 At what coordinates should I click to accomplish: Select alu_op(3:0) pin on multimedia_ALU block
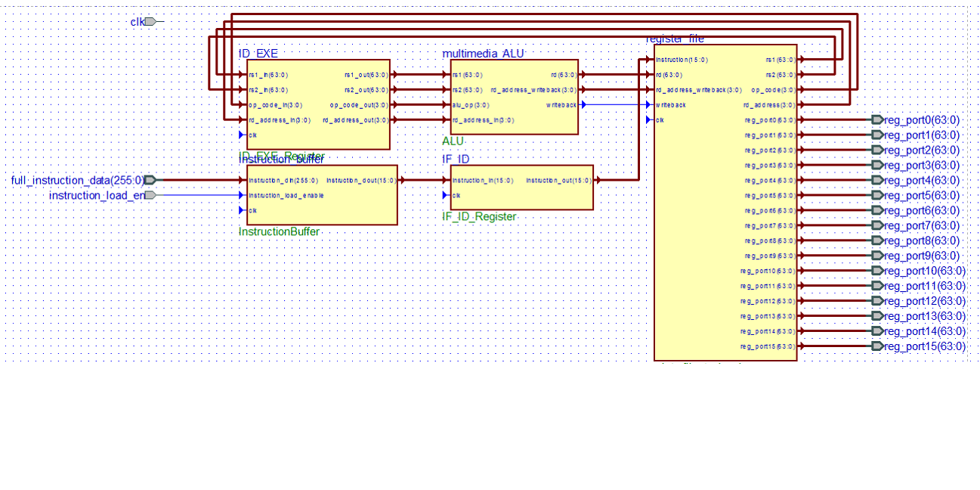(x=471, y=105)
